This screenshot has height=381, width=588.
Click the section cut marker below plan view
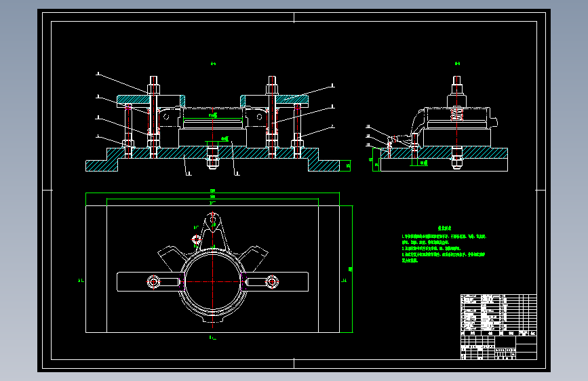coord(213,338)
